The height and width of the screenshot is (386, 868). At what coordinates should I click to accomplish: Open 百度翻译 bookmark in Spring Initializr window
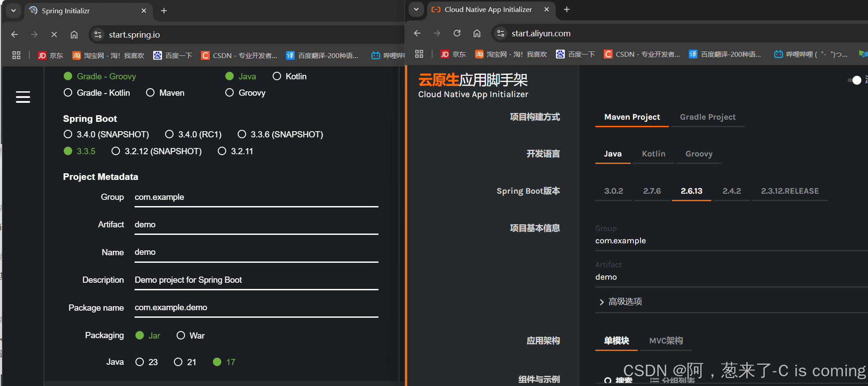click(322, 55)
